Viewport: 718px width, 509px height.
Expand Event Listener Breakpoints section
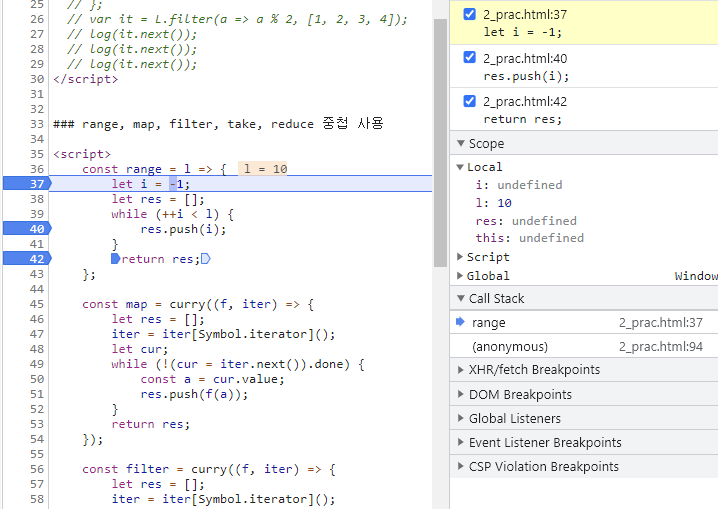pyautogui.click(x=461, y=443)
